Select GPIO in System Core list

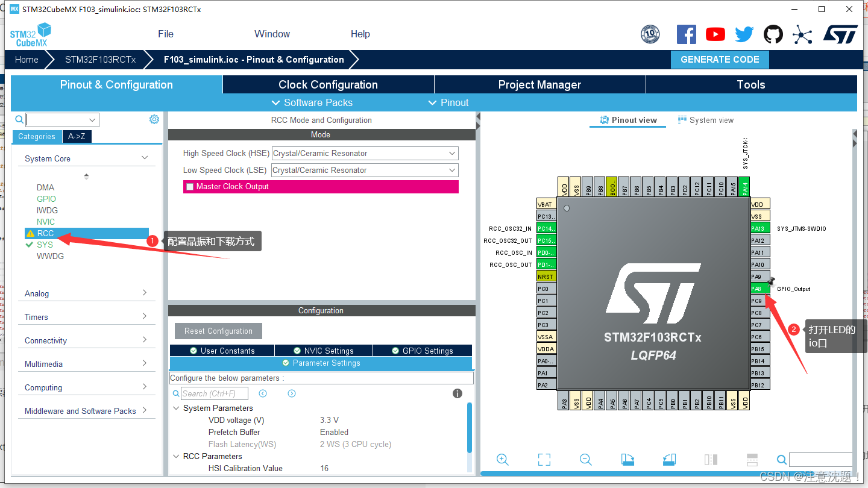pyautogui.click(x=46, y=199)
